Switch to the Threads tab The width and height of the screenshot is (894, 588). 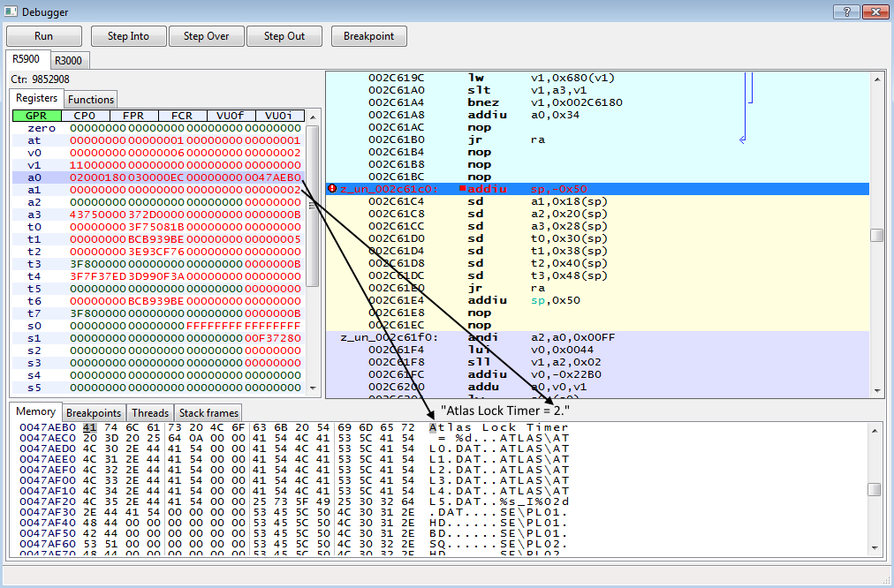[150, 412]
